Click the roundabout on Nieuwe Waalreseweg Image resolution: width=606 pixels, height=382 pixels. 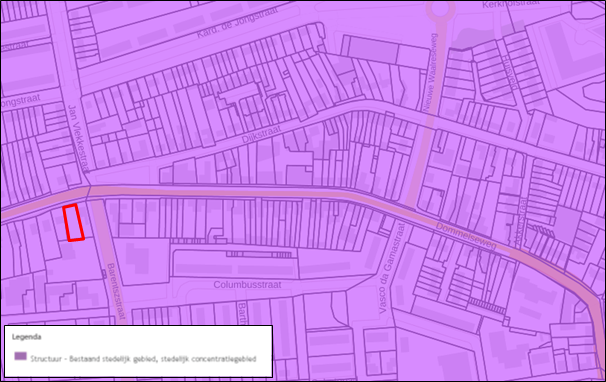[x=440, y=9]
